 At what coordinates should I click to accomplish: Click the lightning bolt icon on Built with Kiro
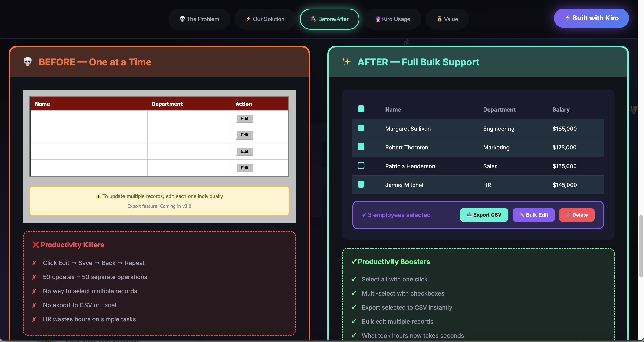567,18
